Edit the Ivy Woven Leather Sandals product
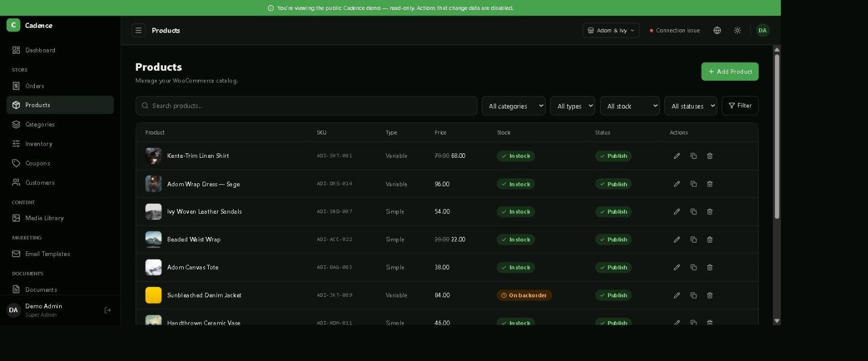Screen dimensions: 868x361 pos(676,212)
